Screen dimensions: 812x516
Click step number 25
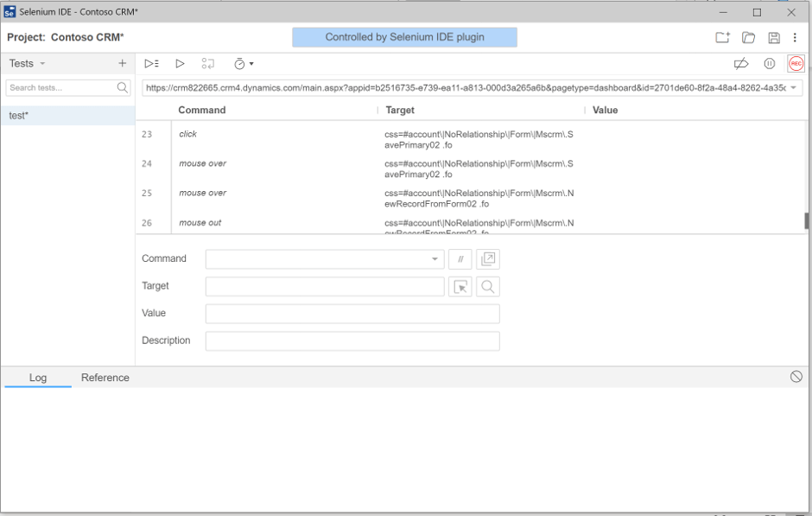click(147, 194)
